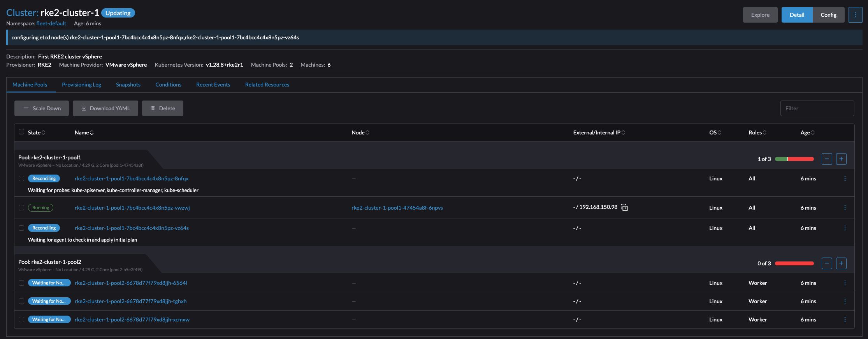Switch to Config view

(x=828, y=15)
